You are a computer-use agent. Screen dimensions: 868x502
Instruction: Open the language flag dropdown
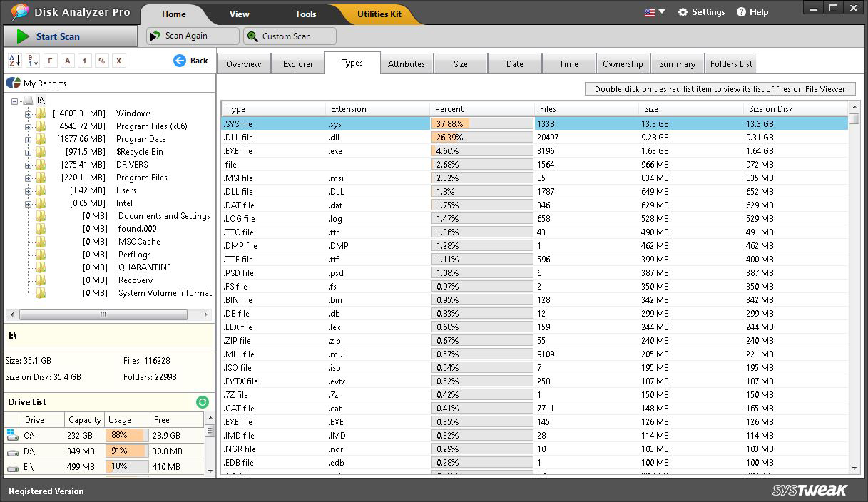click(654, 12)
